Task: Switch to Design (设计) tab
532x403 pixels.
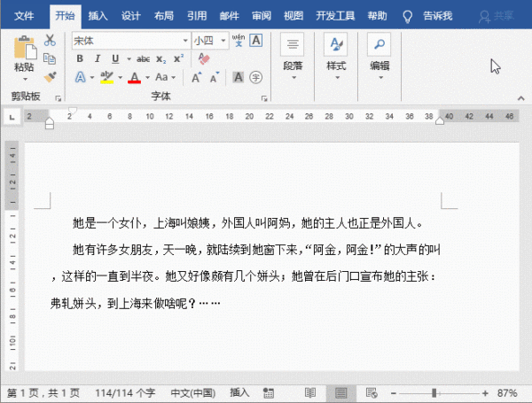Action: pyautogui.click(x=131, y=16)
